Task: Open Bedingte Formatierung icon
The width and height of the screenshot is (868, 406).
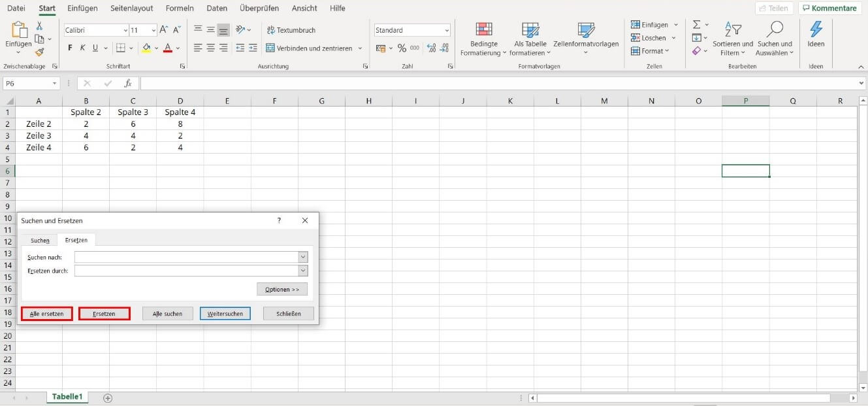Action: click(x=483, y=31)
